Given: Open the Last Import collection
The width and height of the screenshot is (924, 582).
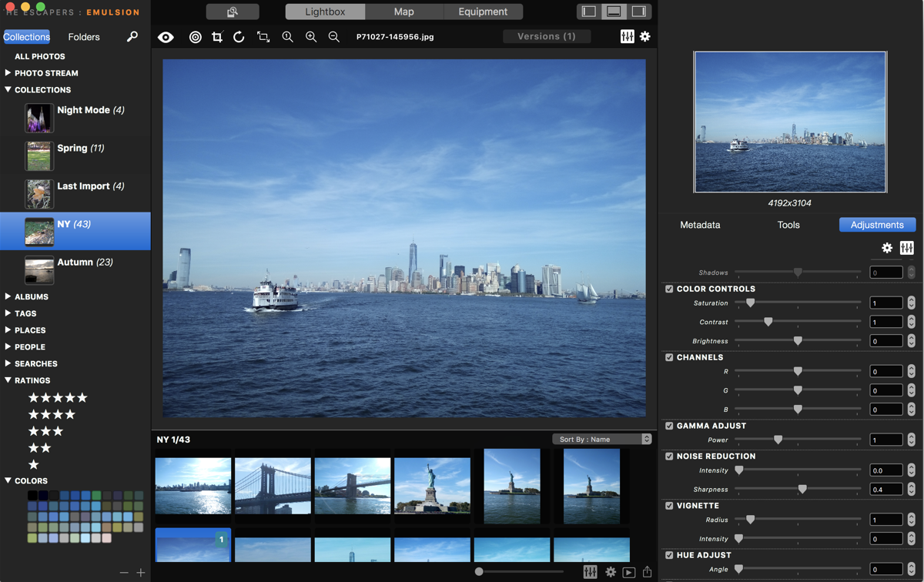Looking at the screenshot, I should (75, 193).
